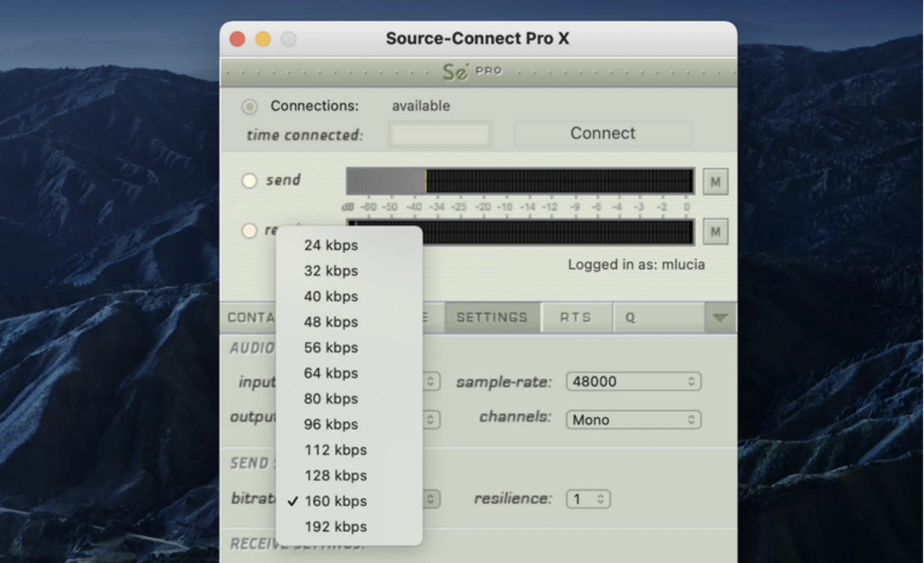Click the output device dropdown arrows
The width and height of the screenshot is (924, 563).
[x=430, y=420]
